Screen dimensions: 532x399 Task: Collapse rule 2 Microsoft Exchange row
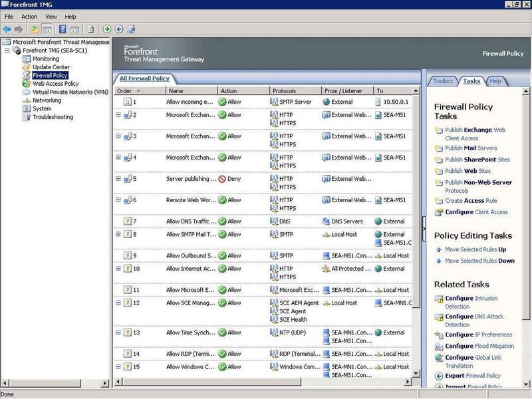118,114
